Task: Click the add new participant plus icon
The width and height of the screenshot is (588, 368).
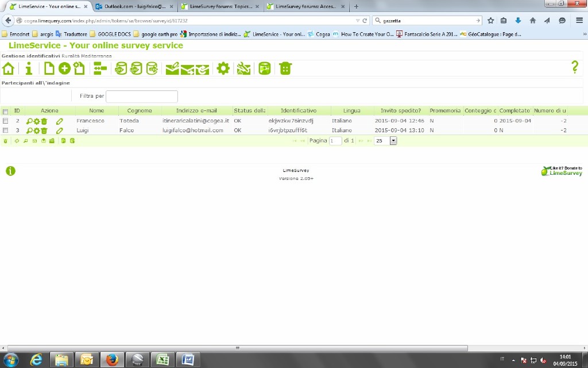Action: 64,68
